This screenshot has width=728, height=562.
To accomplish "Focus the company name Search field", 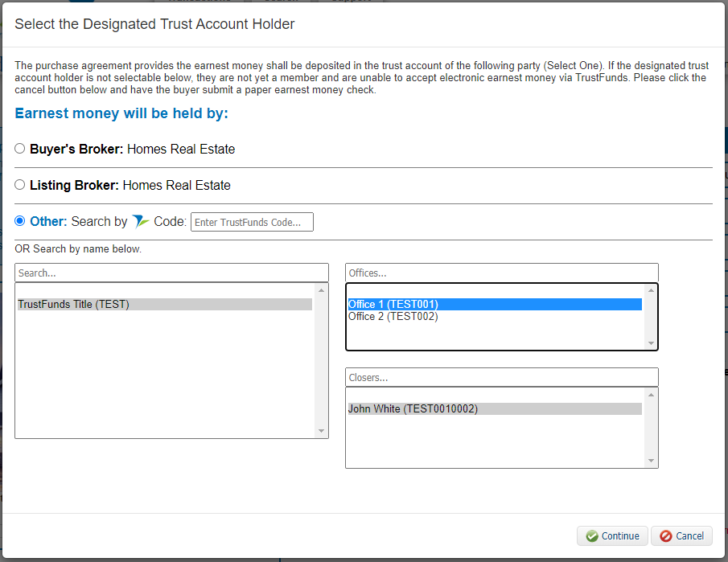I will (x=172, y=273).
